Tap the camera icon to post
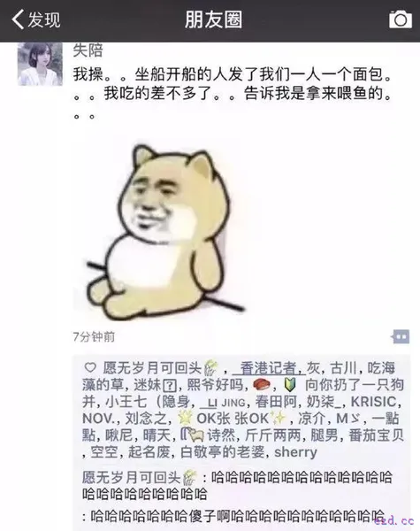420x531 pixels. point(401,19)
